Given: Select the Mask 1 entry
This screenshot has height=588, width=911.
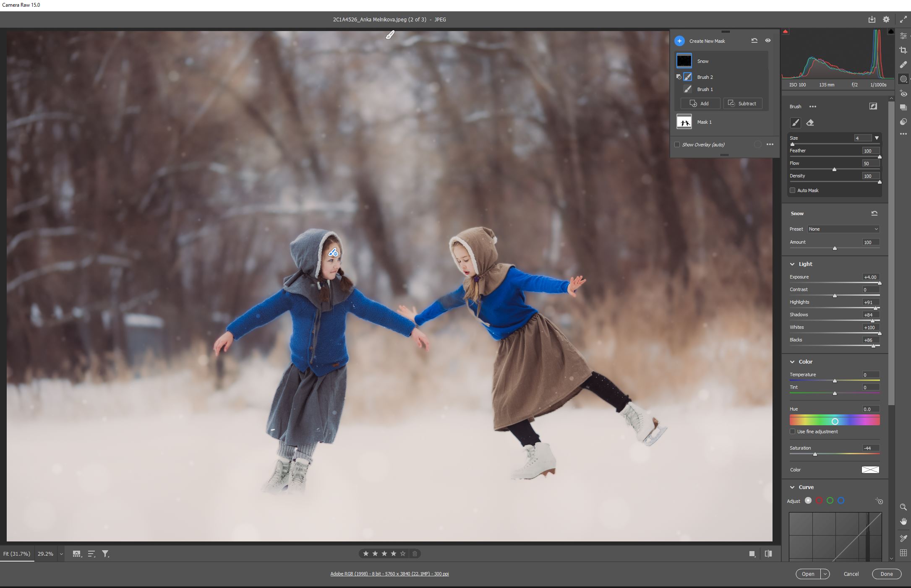Looking at the screenshot, I should tap(704, 122).
